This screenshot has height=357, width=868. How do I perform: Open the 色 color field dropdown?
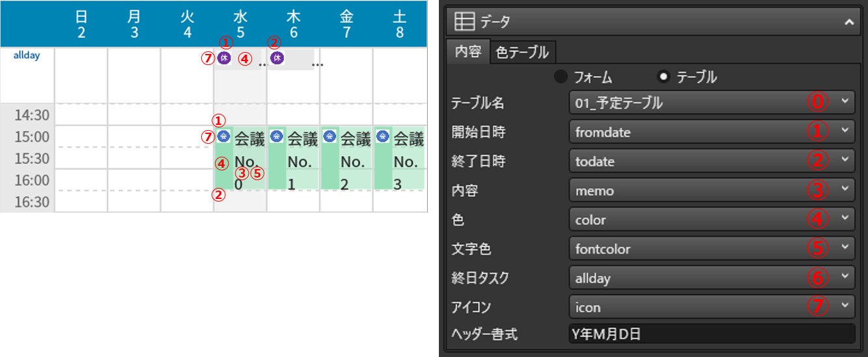pyautogui.click(x=711, y=220)
